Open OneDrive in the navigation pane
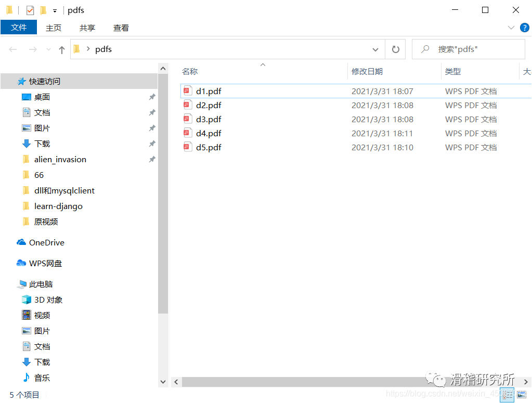The height and width of the screenshot is (403, 532). [46, 242]
